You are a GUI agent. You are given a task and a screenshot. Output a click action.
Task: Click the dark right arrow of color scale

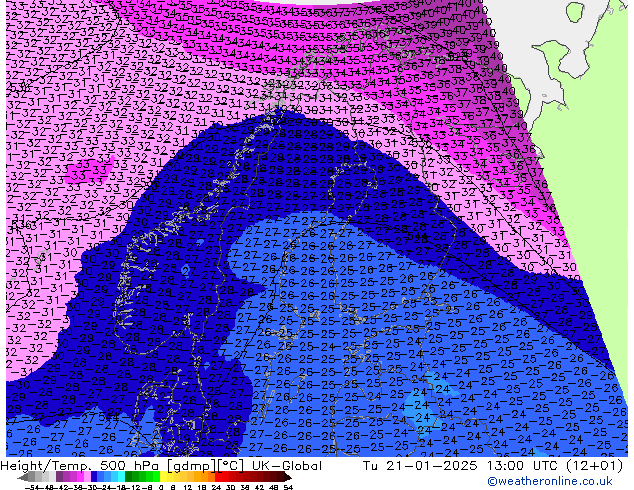(x=288, y=477)
